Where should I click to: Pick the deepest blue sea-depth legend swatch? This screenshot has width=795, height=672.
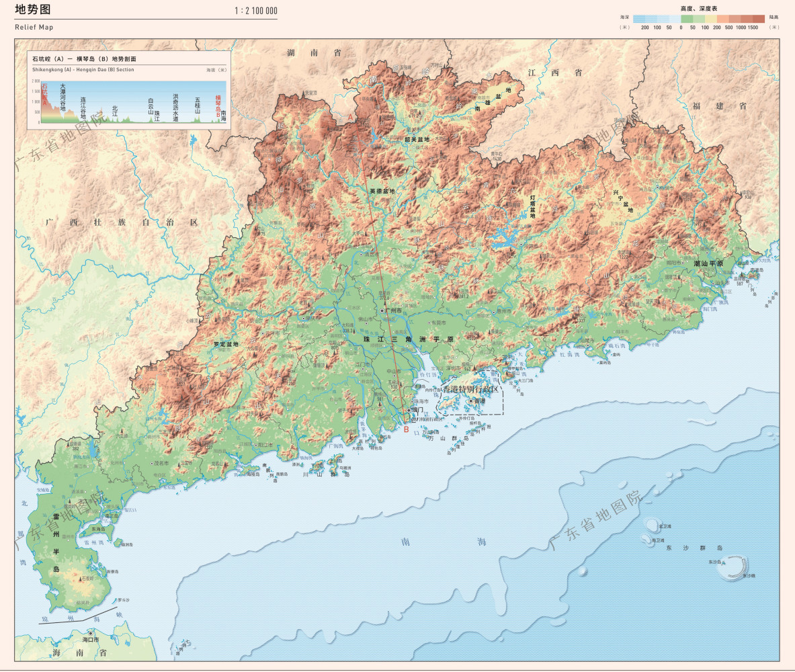click(x=639, y=19)
